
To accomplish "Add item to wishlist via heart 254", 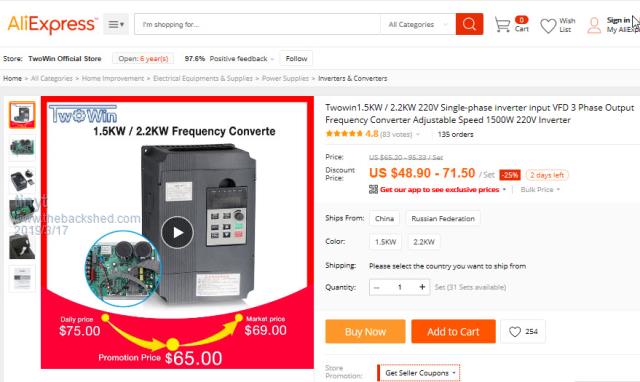I will pyautogui.click(x=523, y=331).
